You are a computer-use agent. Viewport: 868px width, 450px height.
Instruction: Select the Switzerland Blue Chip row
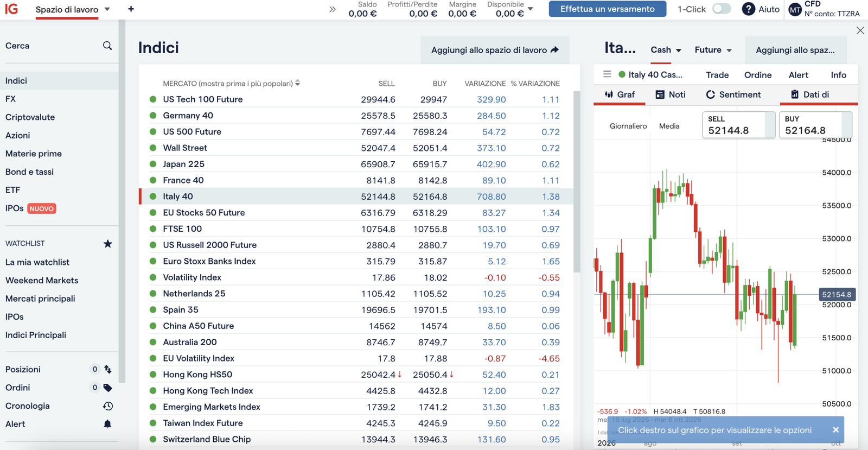click(x=356, y=439)
